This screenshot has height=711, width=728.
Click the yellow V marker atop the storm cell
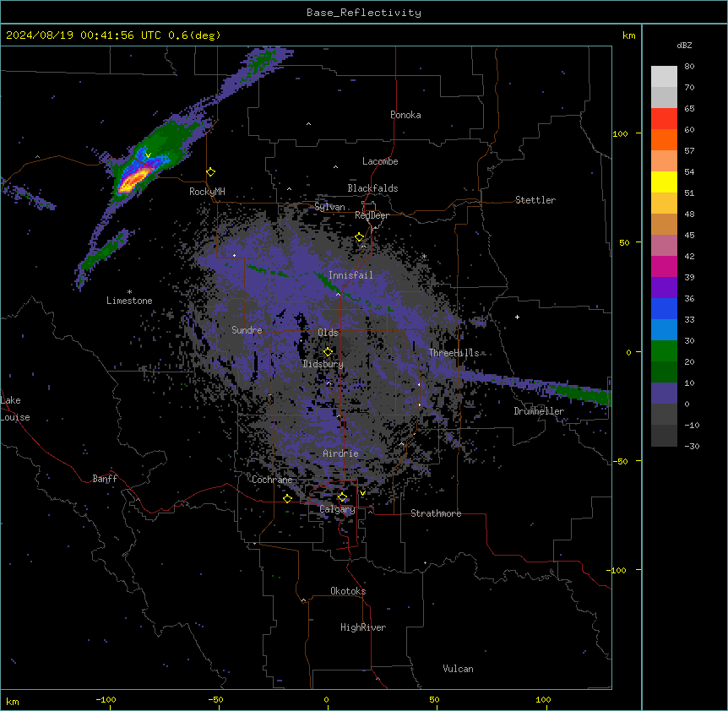[x=148, y=155]
